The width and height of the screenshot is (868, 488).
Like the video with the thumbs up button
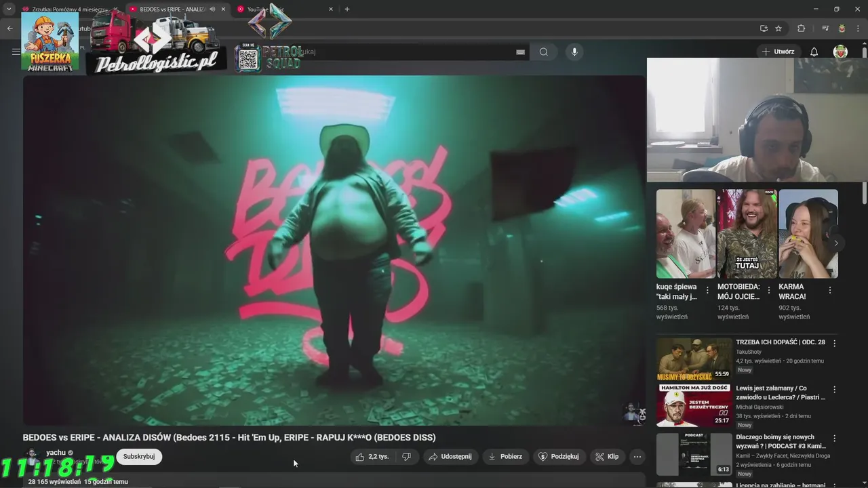[x=372, y=457]
